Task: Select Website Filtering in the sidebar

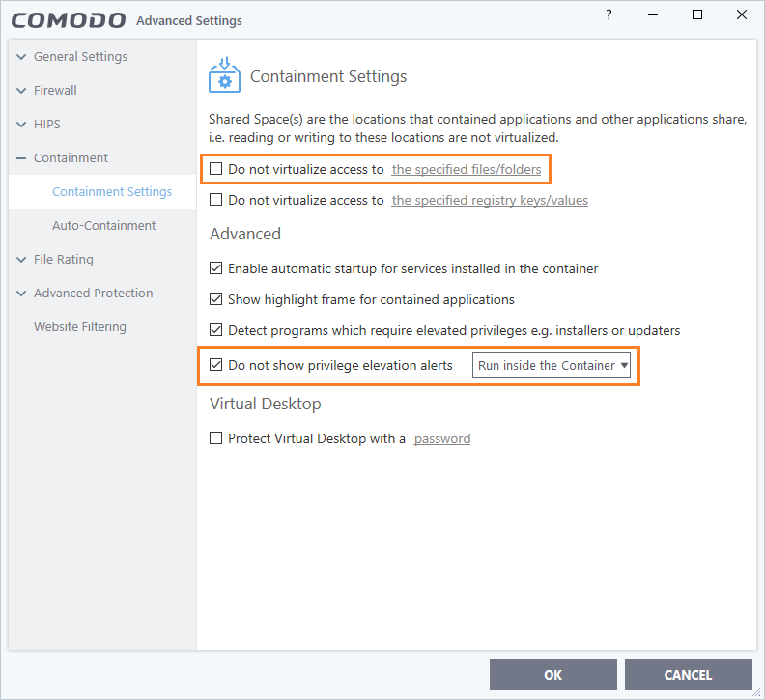Action: (80, 327)
